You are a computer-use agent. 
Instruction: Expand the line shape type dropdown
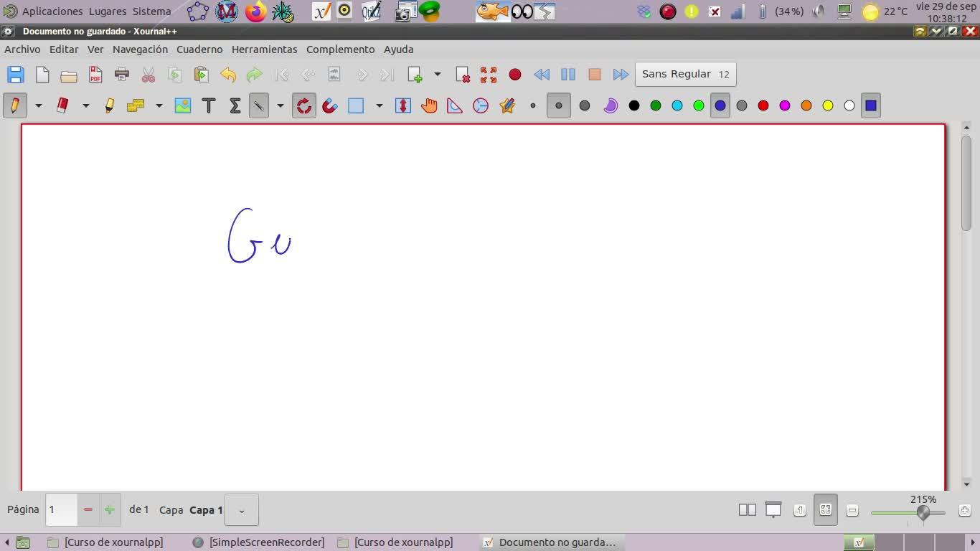280,105
